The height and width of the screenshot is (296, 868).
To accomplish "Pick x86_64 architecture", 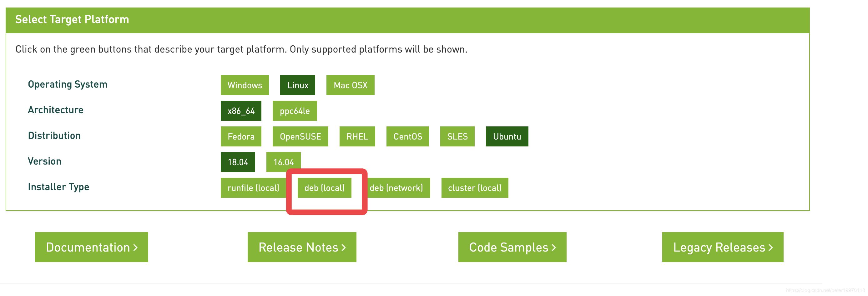I will [241, 111].
